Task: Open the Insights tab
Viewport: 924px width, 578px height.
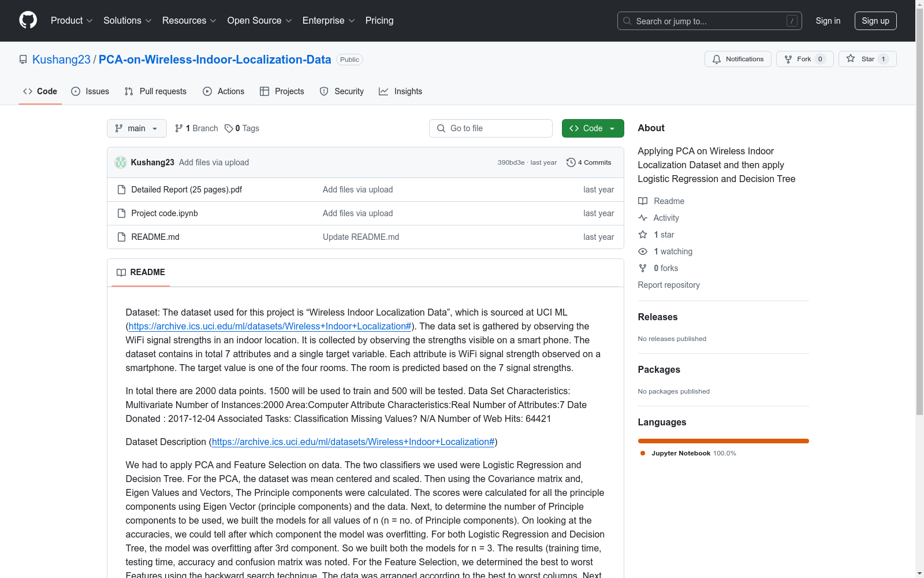Action: click(401, 91)
